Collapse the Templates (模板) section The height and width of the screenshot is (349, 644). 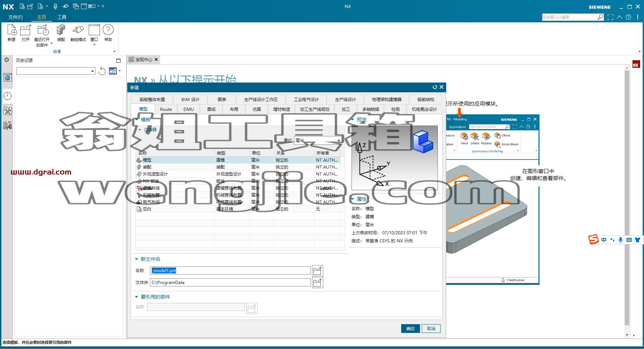pos(137,120)
